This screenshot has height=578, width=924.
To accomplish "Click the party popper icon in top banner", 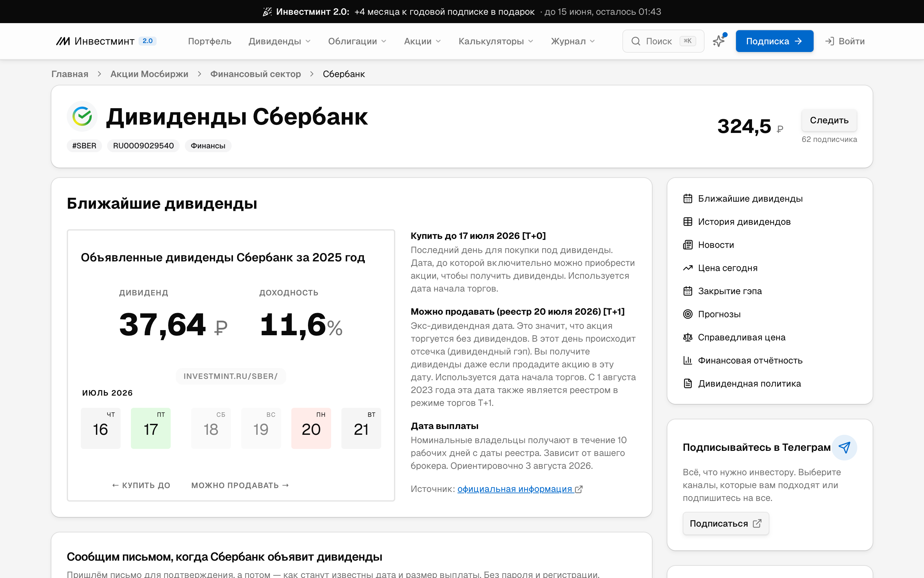I will [x=267, y=12].
